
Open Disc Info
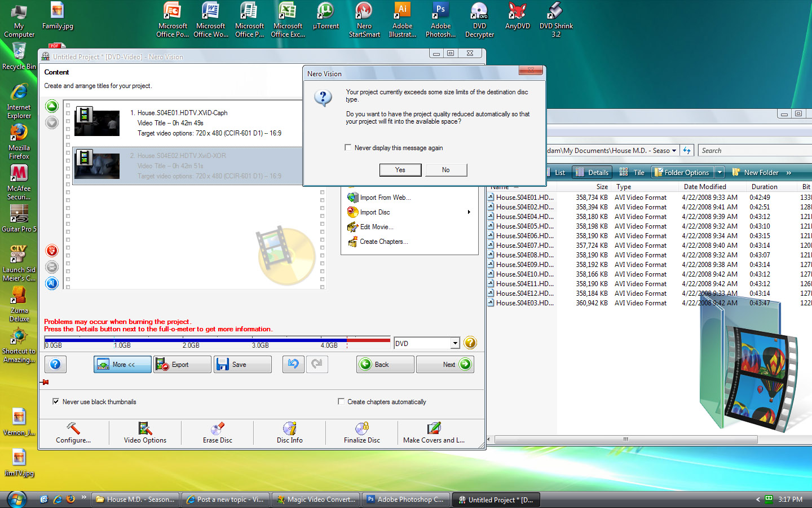point(290,433)
